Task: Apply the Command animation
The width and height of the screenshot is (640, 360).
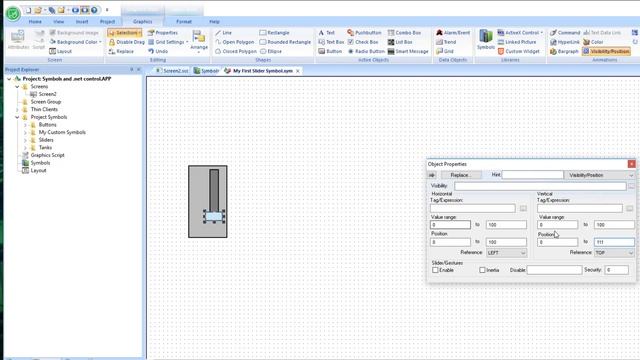Action: (565, 33)
